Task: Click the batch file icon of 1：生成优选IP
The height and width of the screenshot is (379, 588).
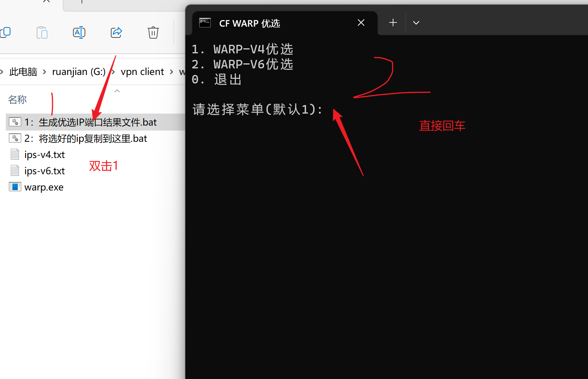Action: coord(15,122)
